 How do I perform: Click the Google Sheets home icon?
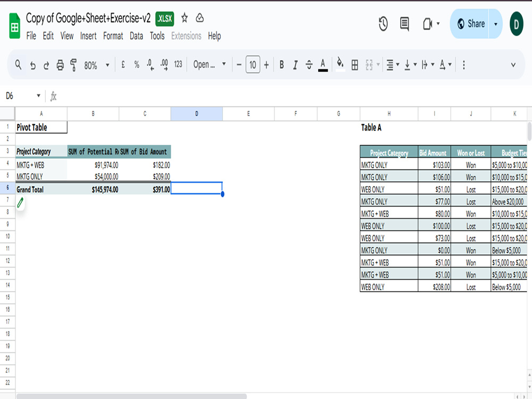click(x=14, y=26)
